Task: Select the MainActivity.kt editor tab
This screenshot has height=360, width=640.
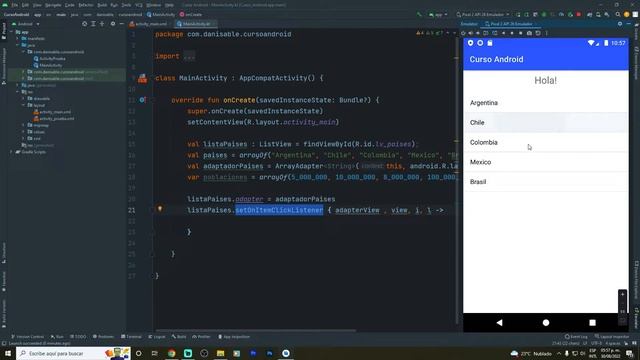Action: click(195, 24)
